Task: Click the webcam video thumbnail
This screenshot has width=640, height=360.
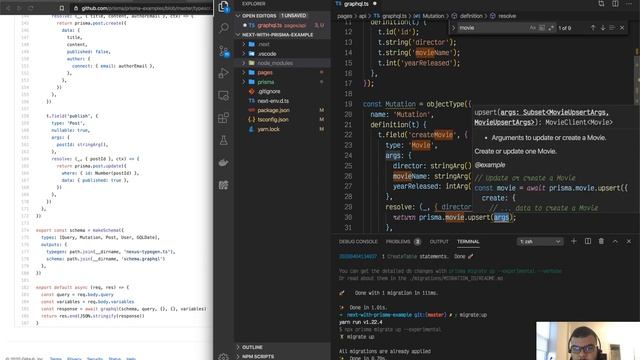Action: pyautogui.click(x=588, y=341)
